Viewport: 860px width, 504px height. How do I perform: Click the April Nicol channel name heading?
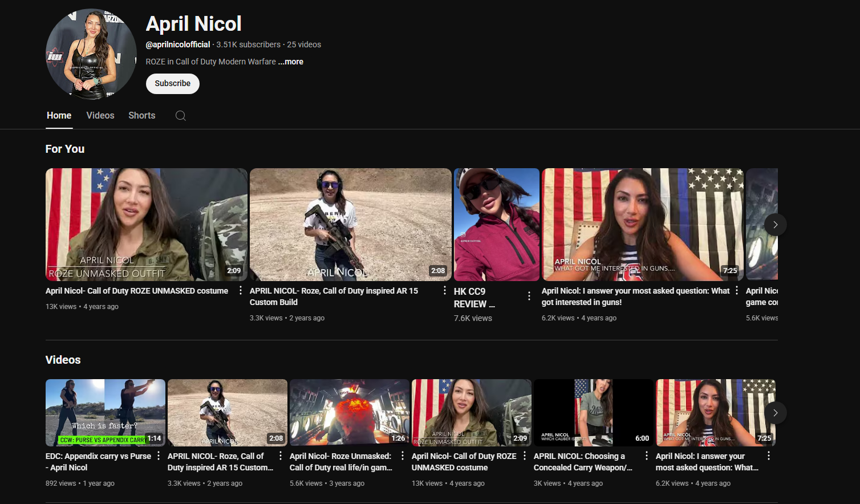click(194, 23)
